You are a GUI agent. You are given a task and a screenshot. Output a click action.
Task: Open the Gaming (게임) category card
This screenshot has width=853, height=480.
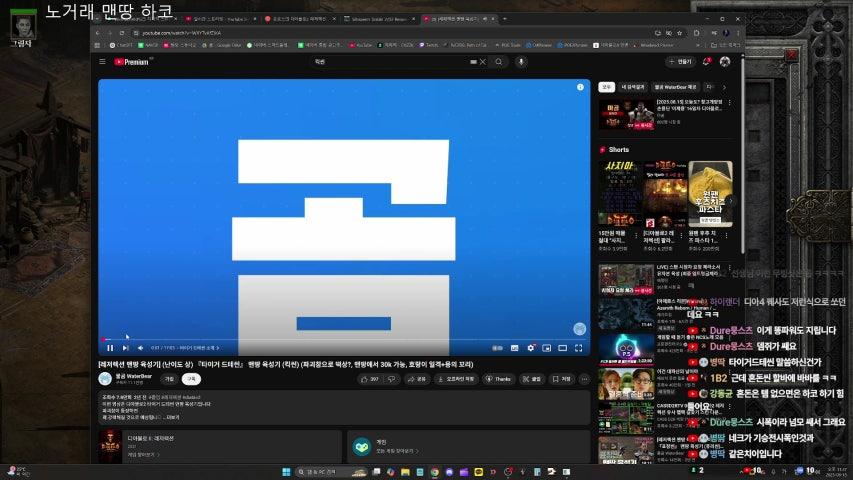(468, 446)
